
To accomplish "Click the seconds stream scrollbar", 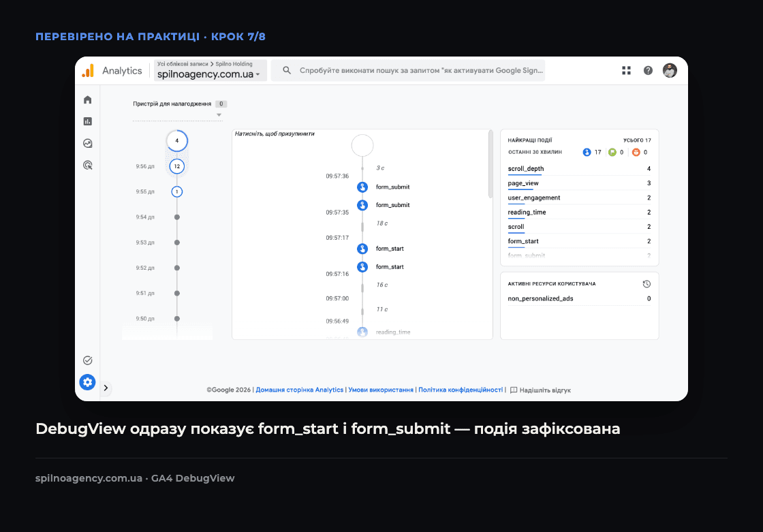I will [x=490, y=164].
